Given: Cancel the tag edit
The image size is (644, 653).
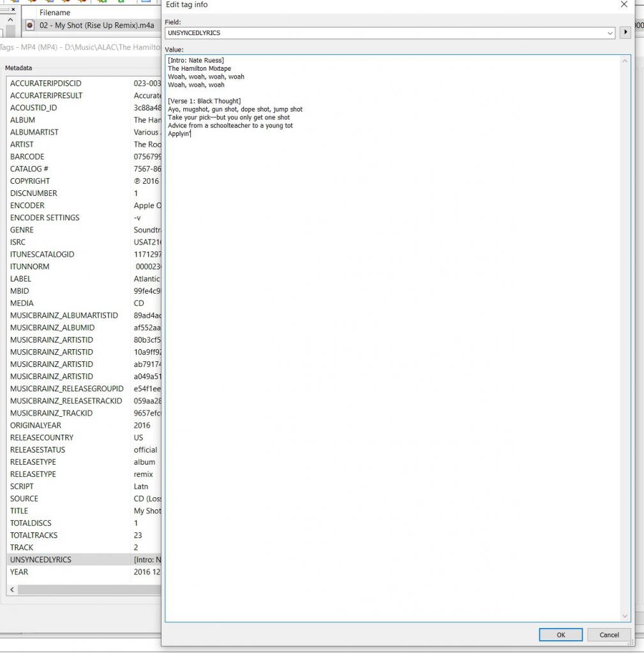Looking at the screenshot, I should click(609, 634).
